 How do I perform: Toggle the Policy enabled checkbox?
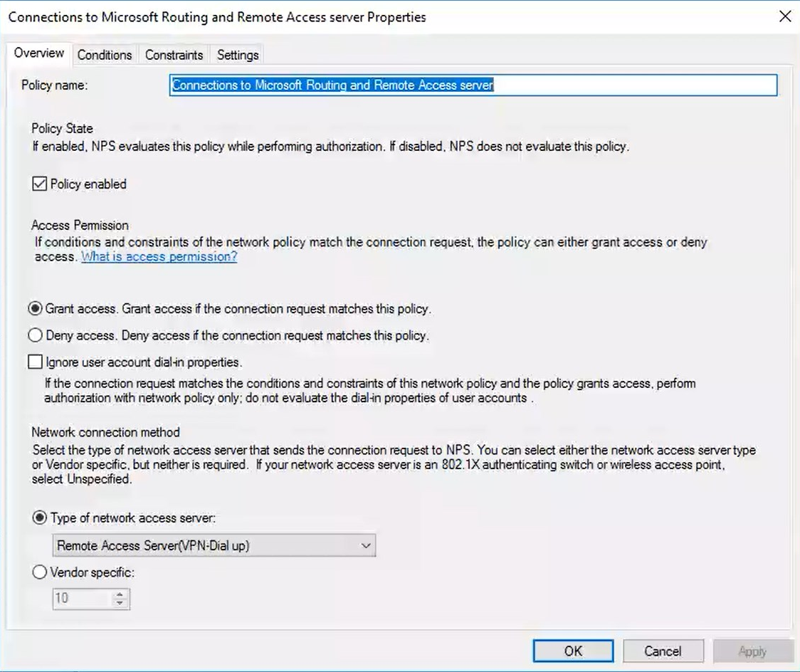click(39, 184)
